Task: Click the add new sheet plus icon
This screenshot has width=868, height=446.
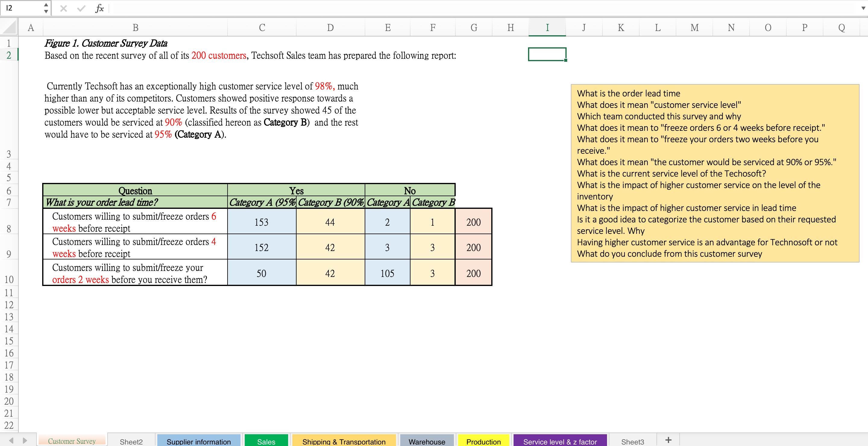Action: (x=668, y=440)
